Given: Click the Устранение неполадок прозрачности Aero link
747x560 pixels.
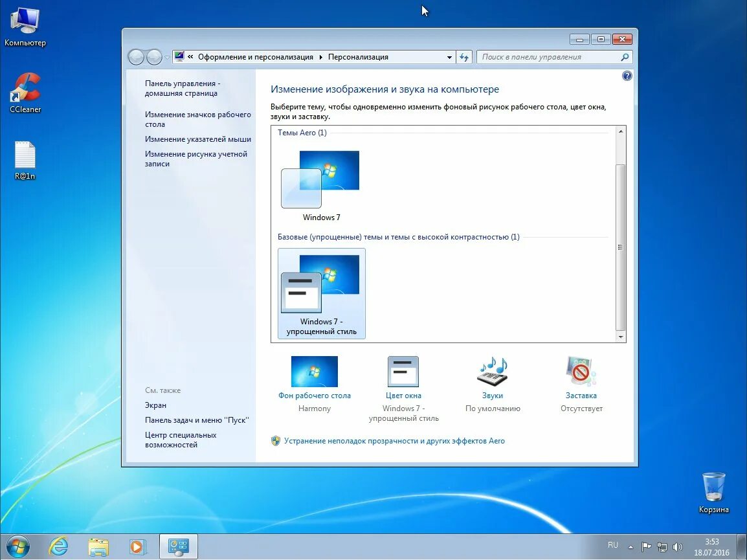Looking at the screenshot, I should (394, 440).
